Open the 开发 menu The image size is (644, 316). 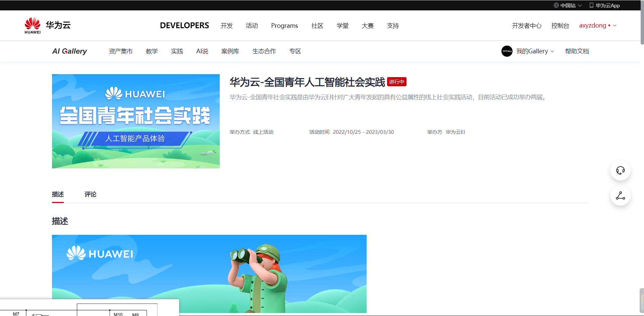pos(227,25)
